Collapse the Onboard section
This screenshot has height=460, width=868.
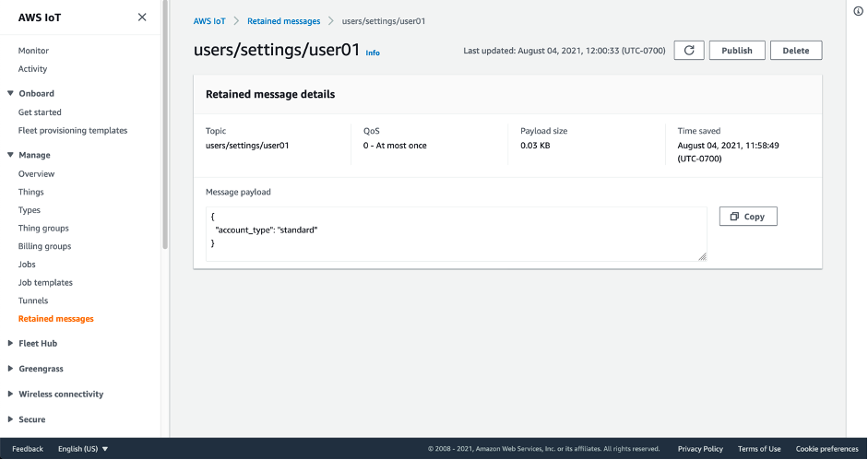10,93
